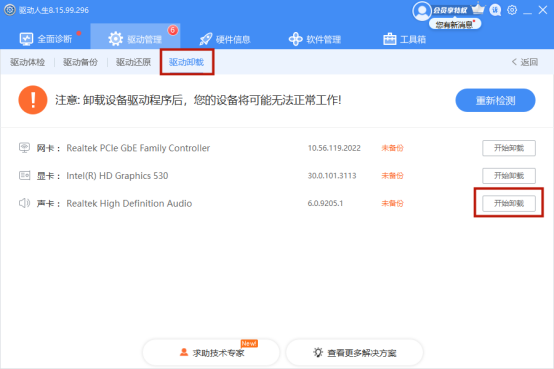554x369 pixels.
Task: Click the 返回 back link
Action: coord(525,62)
